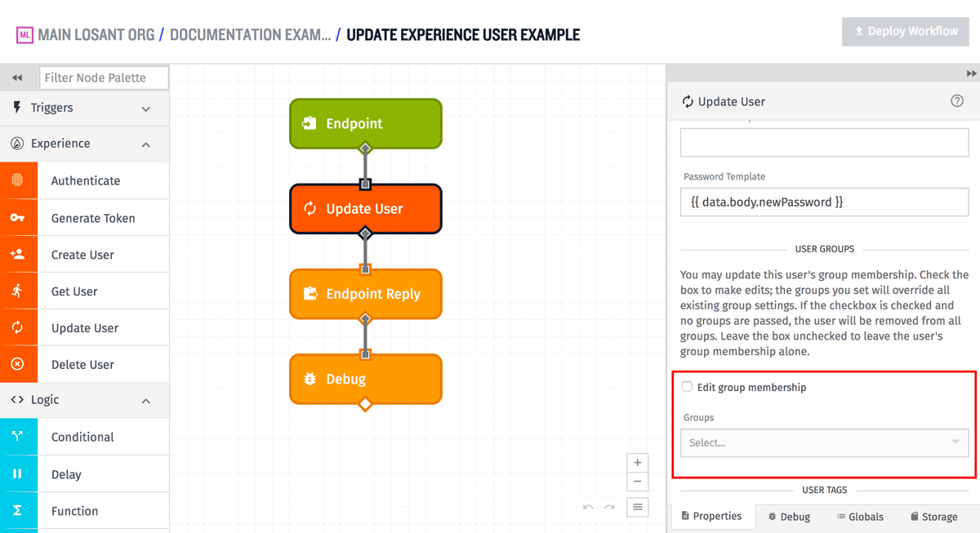Image resolution: width=980 pixels, height=533 pixels.
Task: Select the Endpoint Reply node on canvas
Action: coord(366,294)
